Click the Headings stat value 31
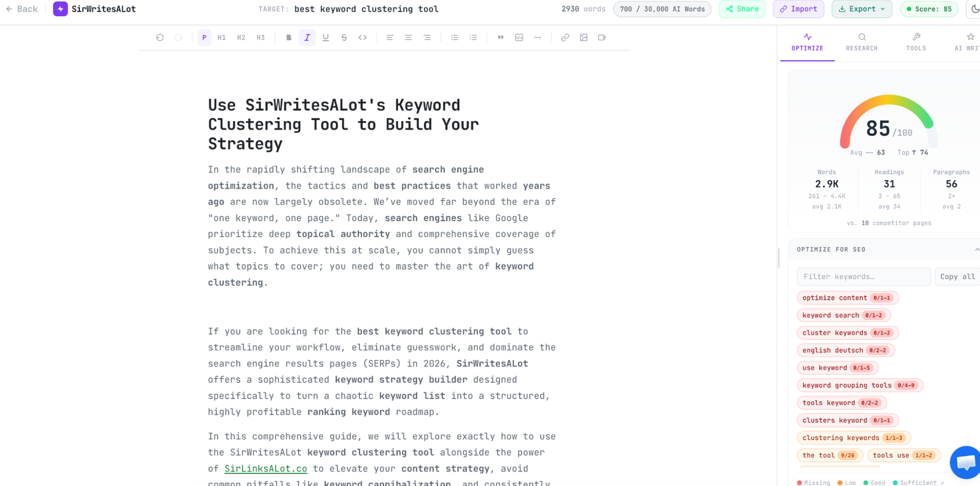The width and height of the screenshot is (980, 486). pyautogui.click(x=889, y=184)
